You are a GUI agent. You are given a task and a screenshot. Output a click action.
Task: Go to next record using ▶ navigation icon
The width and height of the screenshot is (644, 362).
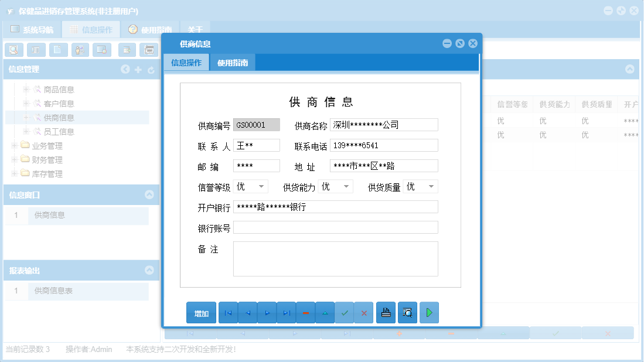[x=267, y=312]
